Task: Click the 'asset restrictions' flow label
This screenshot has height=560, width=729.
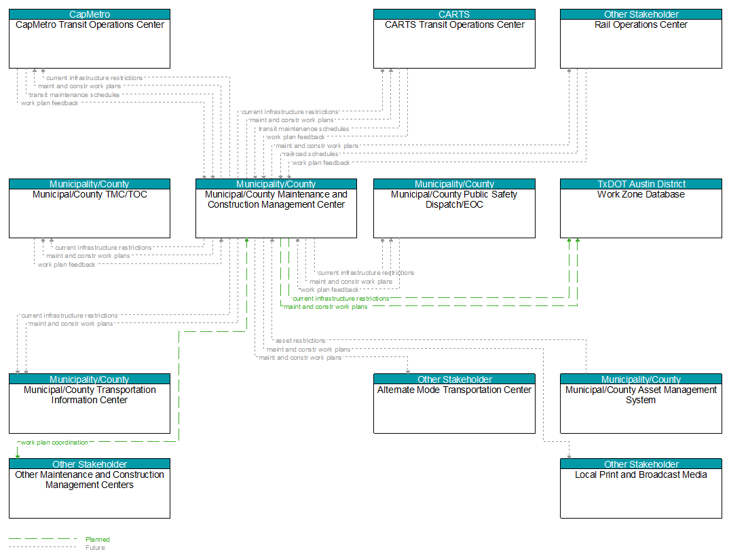Action: click(300, 341)
